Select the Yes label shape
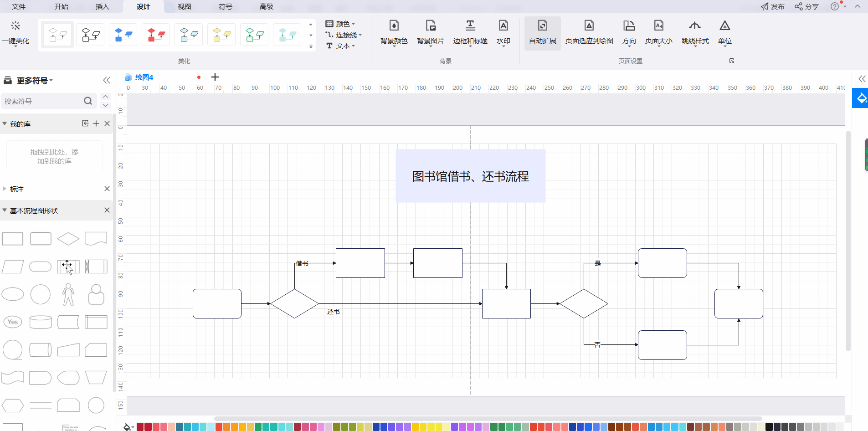The image size is (868, 431). coord(13,322)
